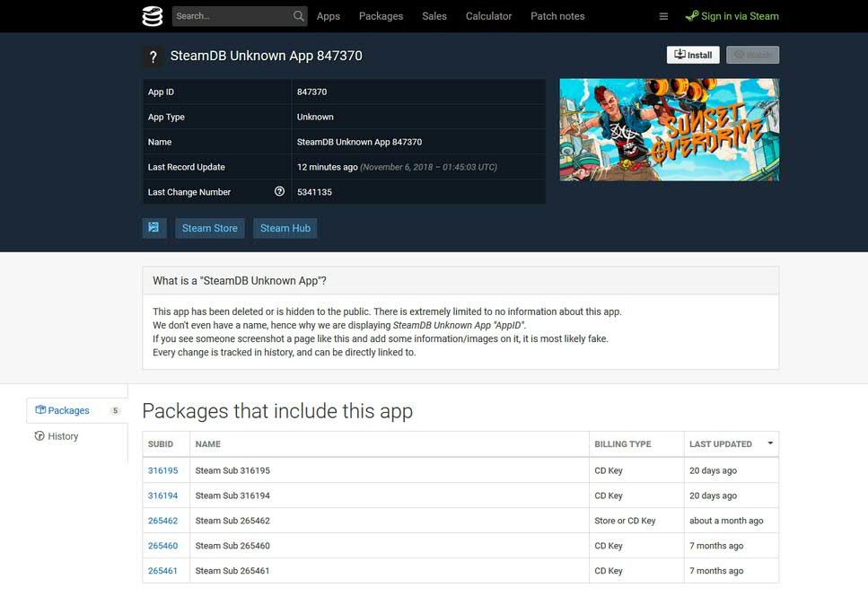This screenshot has width=868, height=614.
Task: Click the heading "What is a SteamDB Unknown App?"
Action: coord(239,281)
